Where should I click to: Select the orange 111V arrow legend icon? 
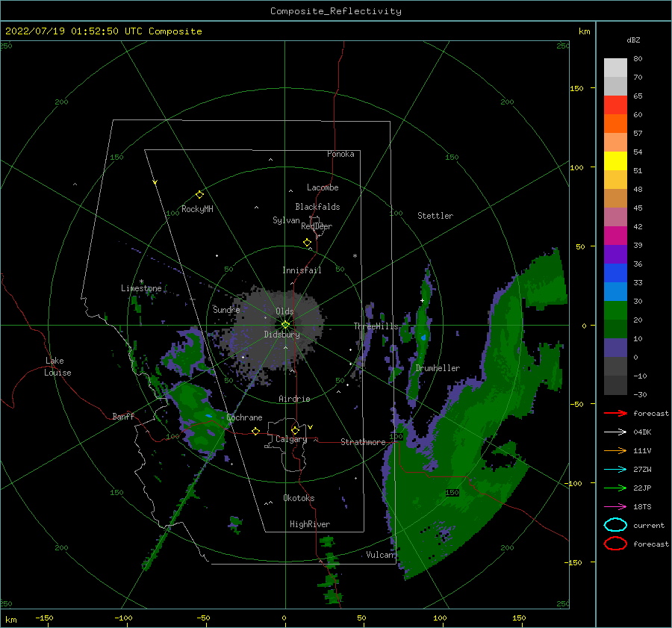615,450
